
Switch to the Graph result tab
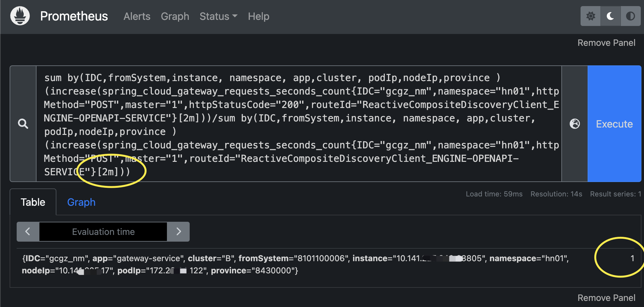[81, 202]
